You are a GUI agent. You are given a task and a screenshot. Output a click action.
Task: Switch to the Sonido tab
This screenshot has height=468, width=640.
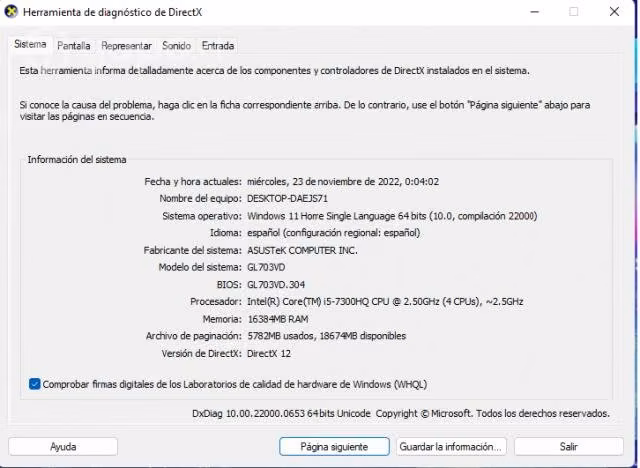[176, 46]
